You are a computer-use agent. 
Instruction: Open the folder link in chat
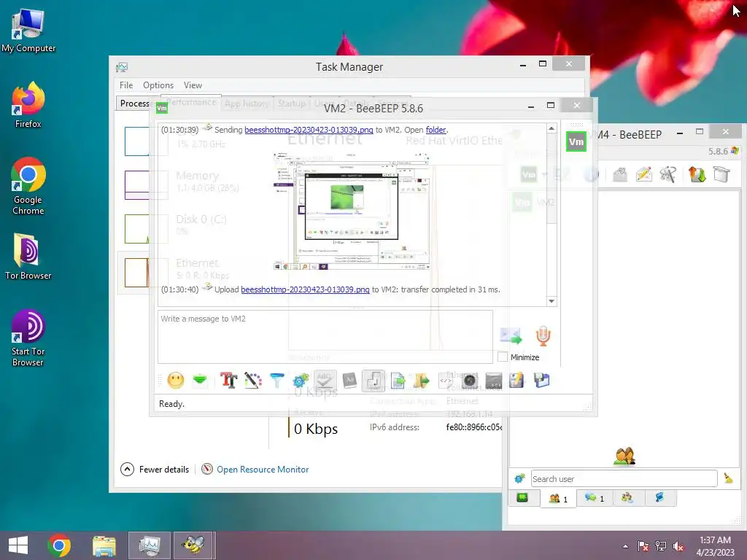(x=436, y=130)
